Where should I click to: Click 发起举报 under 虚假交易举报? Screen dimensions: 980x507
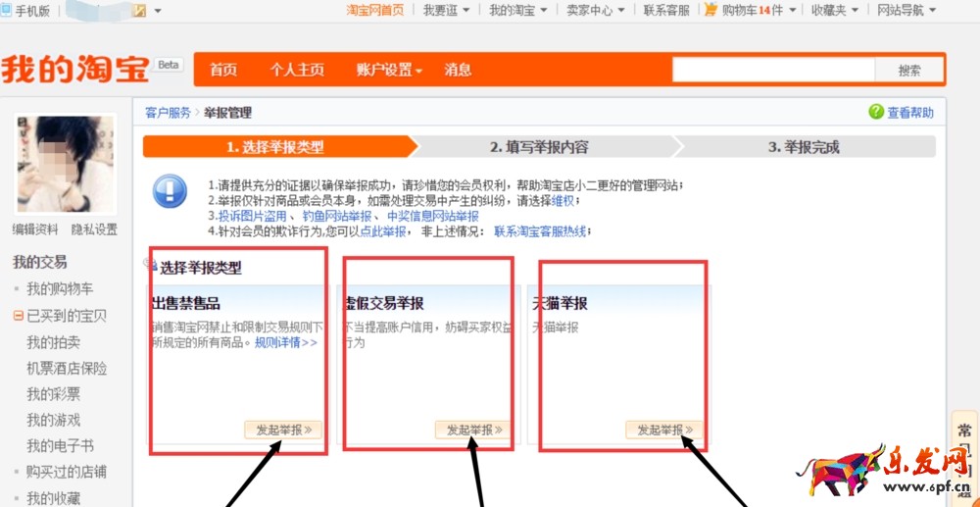point(473,431)
